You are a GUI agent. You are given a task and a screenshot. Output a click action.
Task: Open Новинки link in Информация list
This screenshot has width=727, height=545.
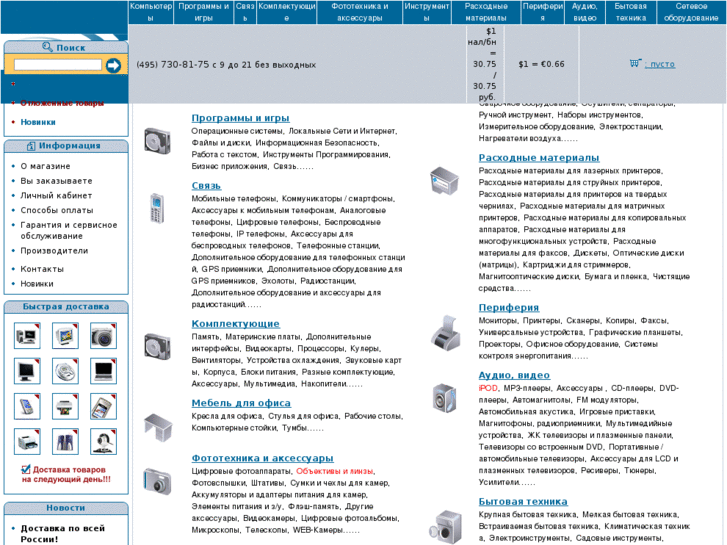[x=37, y=283]
